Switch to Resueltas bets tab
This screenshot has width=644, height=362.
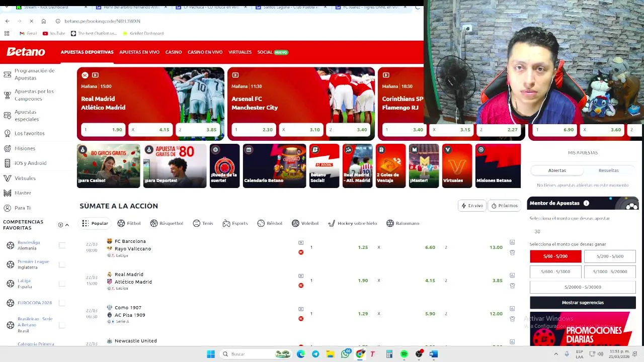[608, 170]
